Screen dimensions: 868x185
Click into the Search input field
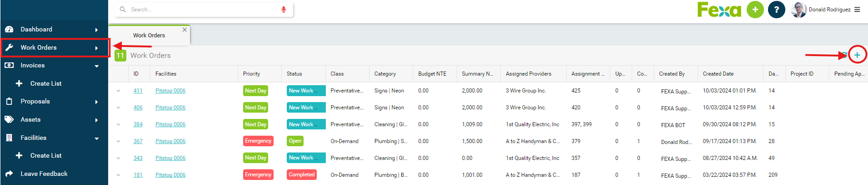[x=200, y=10]
